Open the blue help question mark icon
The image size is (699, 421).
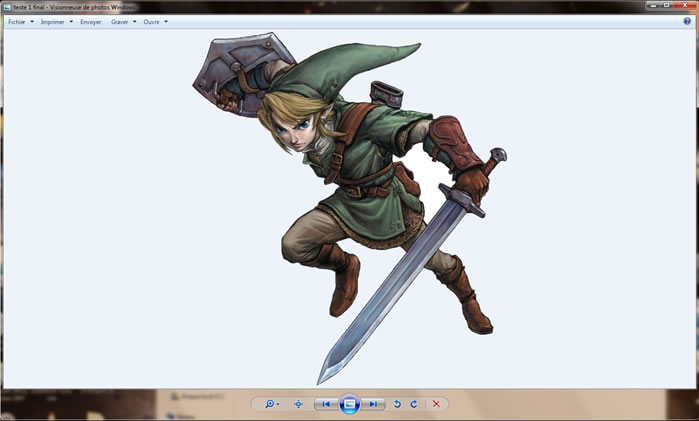click(x=687, y=21)
